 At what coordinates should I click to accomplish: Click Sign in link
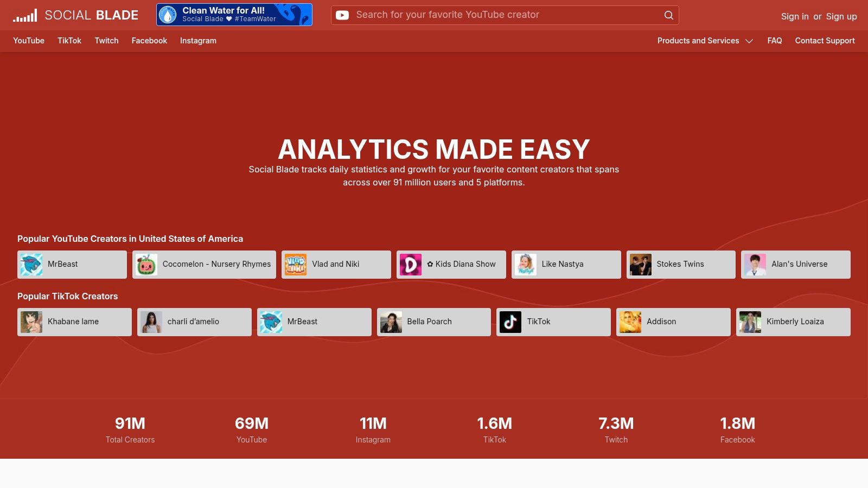pyautogui.click(x=795, y=16)
